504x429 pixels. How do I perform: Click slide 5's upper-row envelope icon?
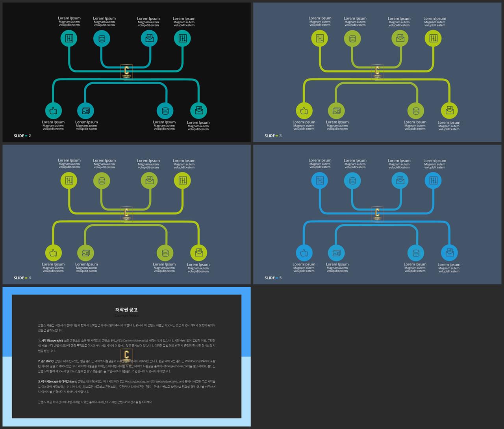[x=400, y=180]
